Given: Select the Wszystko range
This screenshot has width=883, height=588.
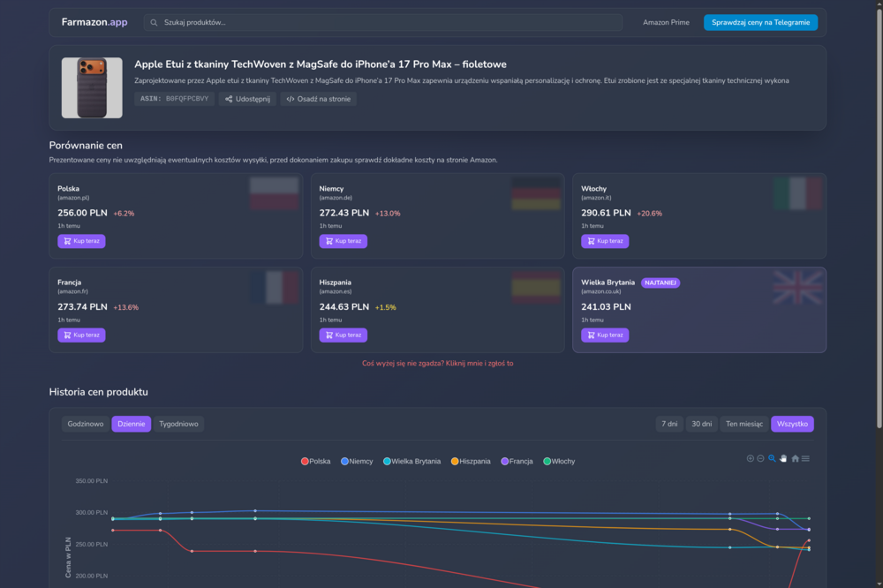Looking at the screenshot, I should tap(792, 424).
